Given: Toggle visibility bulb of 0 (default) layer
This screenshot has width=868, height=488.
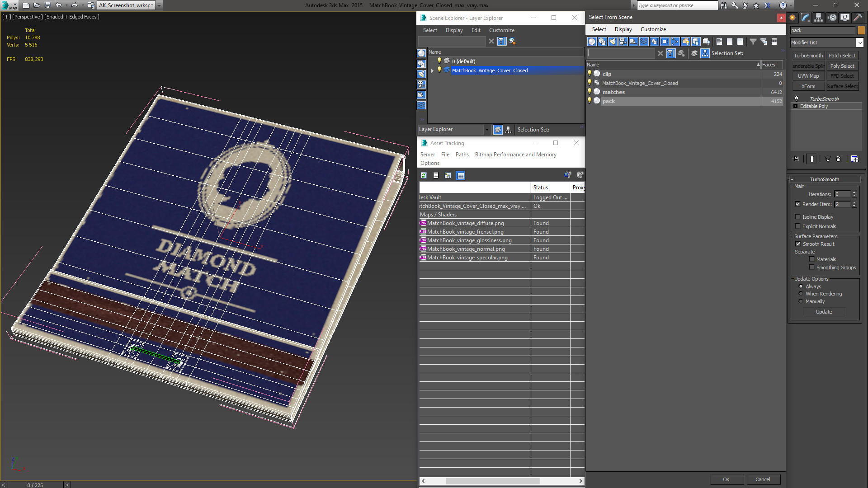Looking at the screenshot, I should [x=439, y=61].
